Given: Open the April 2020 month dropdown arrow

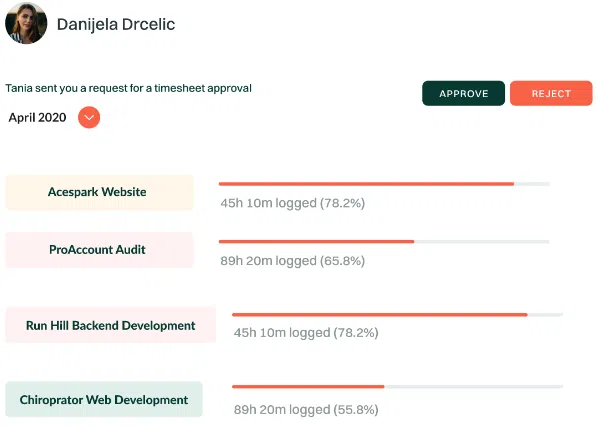Looking at the screenshot, I should (x=89, y=117).
